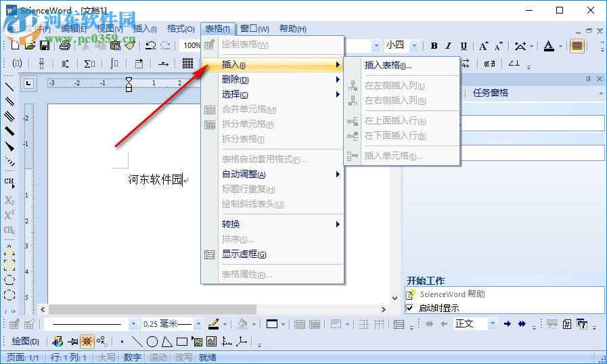Toggle Bold formatting

434,46
